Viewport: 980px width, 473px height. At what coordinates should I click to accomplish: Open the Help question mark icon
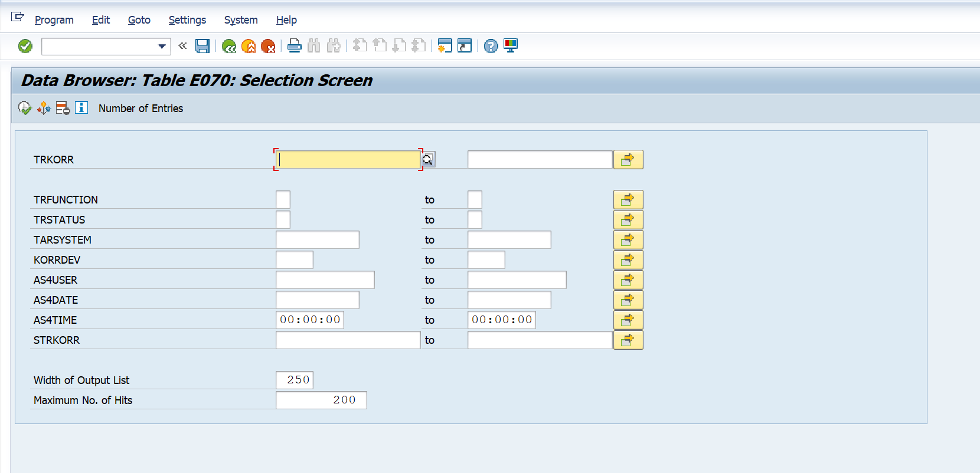491,46
